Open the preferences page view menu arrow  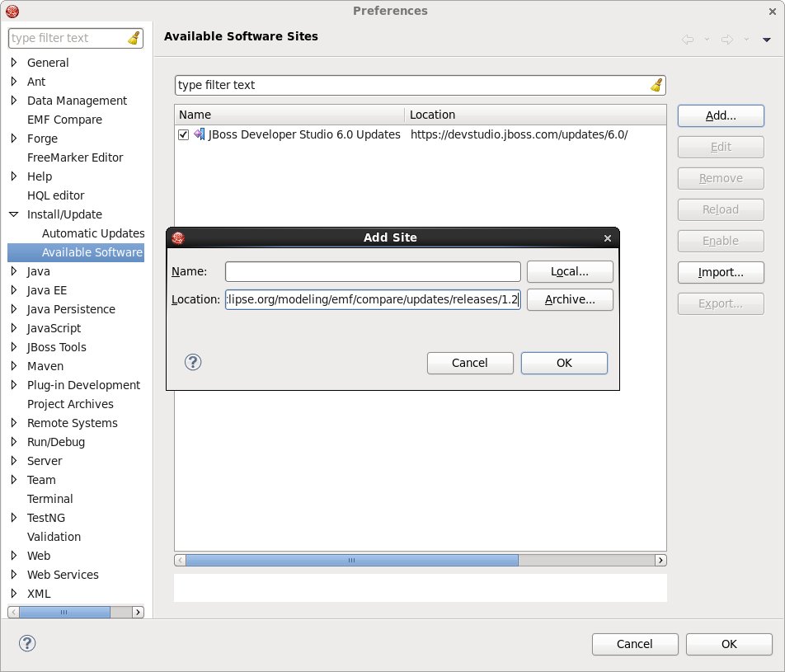(767, 40)
